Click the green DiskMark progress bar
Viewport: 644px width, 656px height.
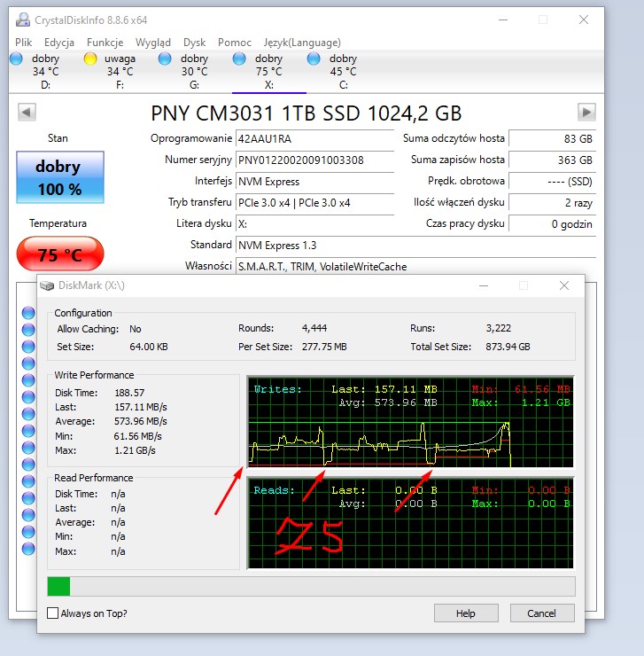[311, 586]
